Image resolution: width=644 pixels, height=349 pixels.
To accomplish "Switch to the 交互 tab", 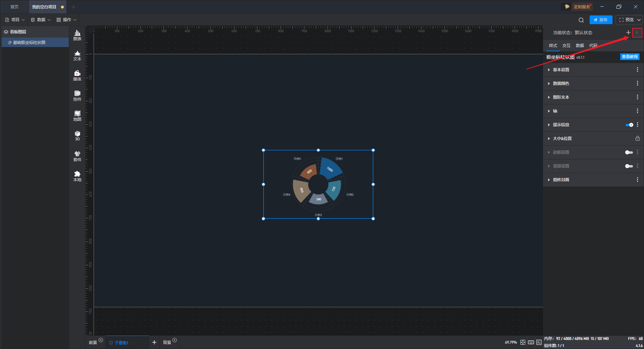I will 566,46.
